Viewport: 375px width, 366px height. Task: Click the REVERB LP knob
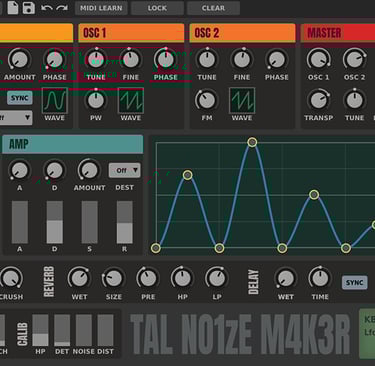tap(217, 278)
